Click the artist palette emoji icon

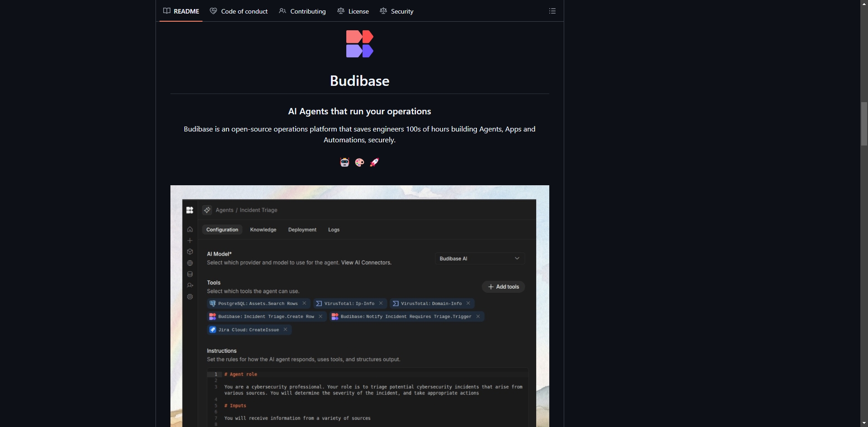(x=359, y=162)
